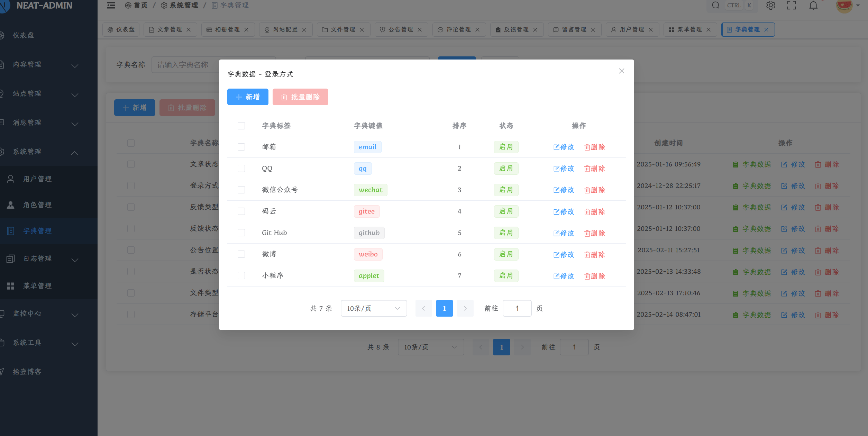Viewport: 868px width, 436px height.
Task: Open the search magnifier icon
Action: click(x=715, y=5)
